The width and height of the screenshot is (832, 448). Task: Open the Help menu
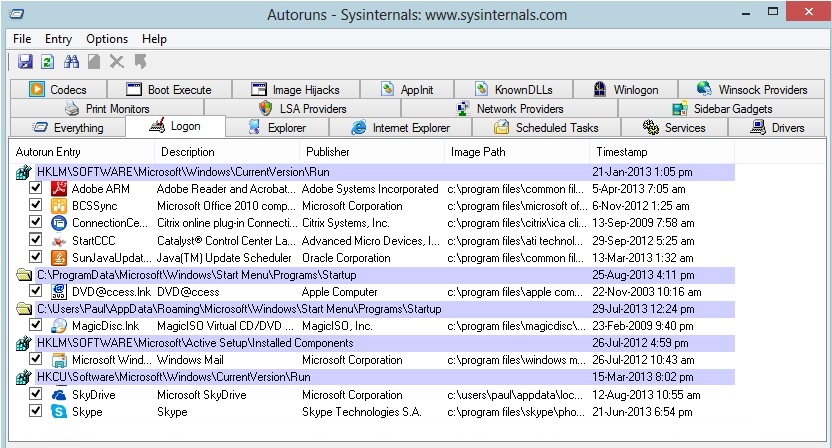coord(154,39)
